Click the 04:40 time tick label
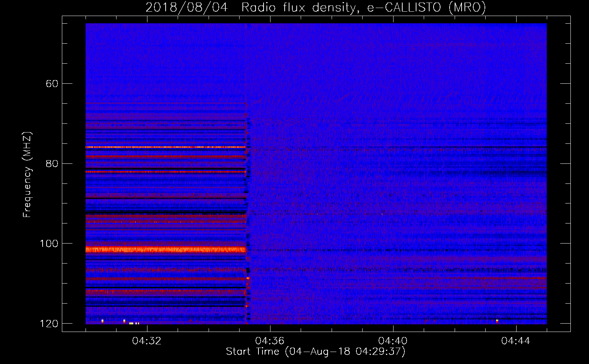 (393, 341)
